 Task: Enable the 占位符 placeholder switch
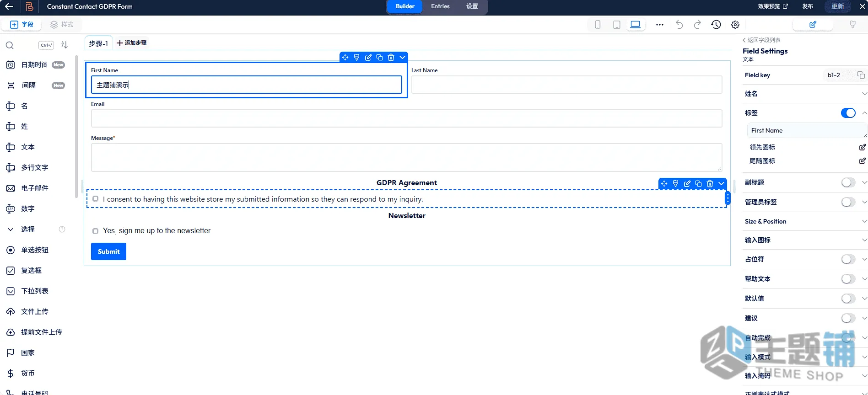click(848, 259)
